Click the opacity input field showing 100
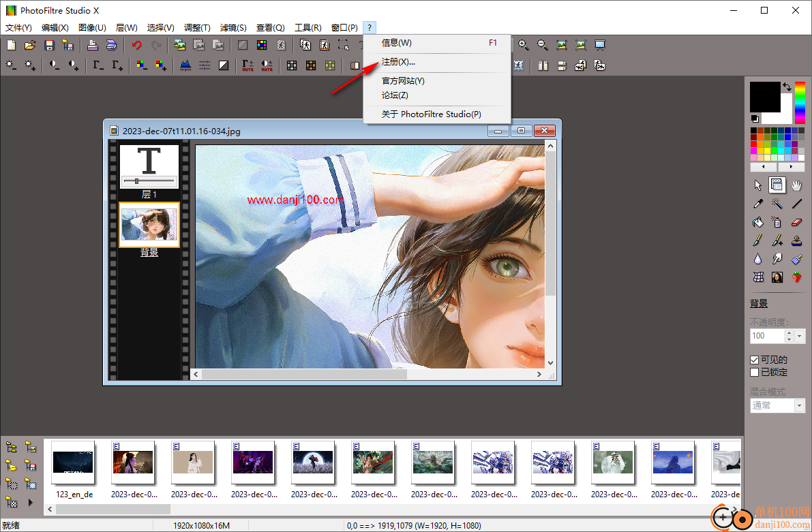This screenshot has width=812, height=532. coord(768,336)
